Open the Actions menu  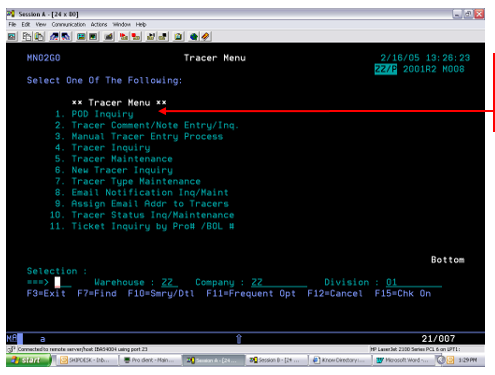tap(99, 24)
